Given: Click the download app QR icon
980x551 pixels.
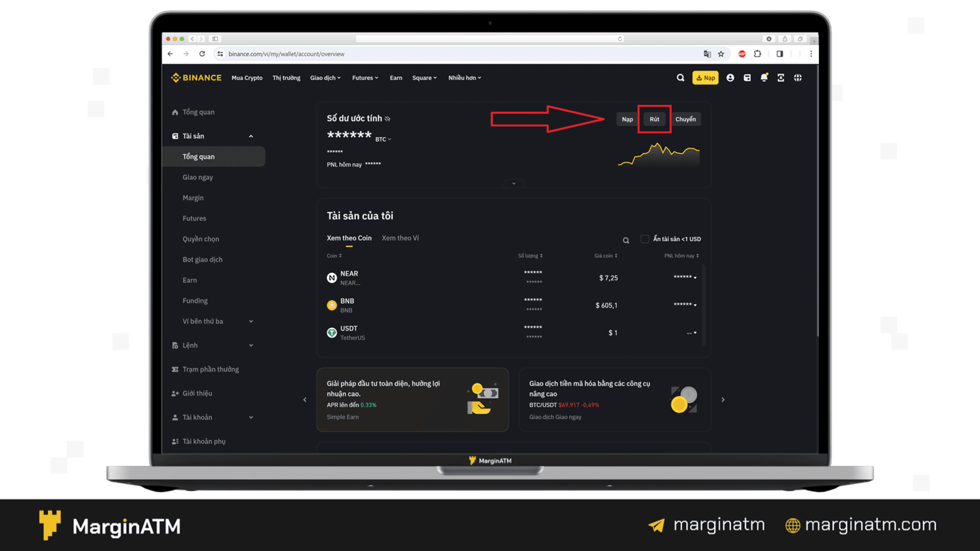Looking at the screenshot, I should pos(781,78).
